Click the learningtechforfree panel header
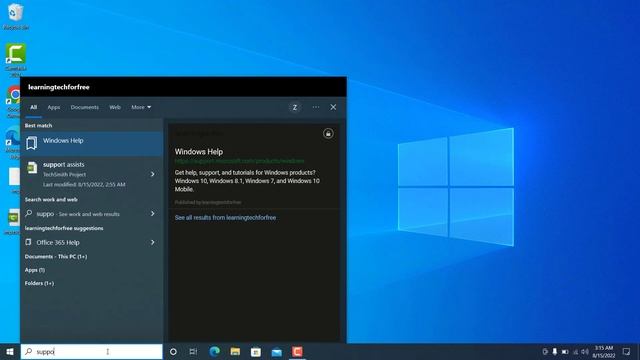This screenshot has width=640, height=360. pos(59,87)
